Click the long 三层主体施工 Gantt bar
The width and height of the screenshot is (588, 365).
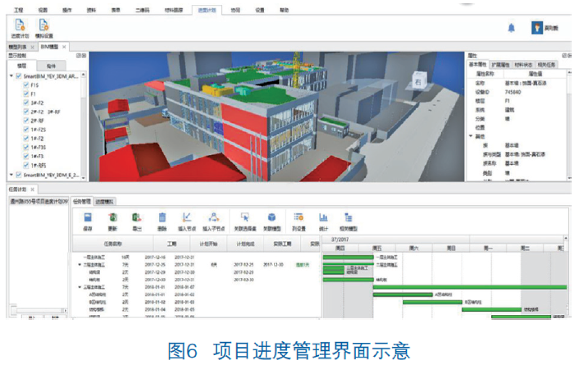click(470, 287)
